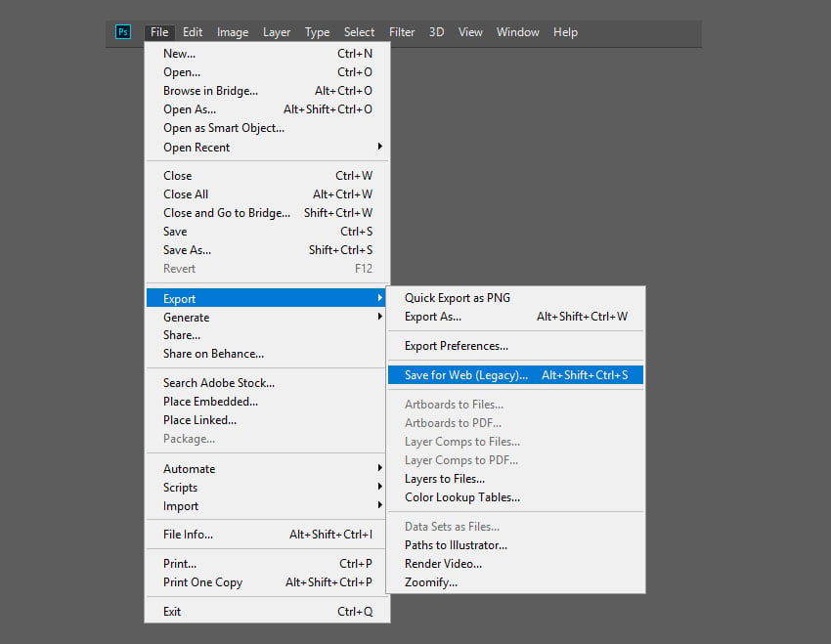Choose Close with Ctrl+W shortcut
Viewport: 831px width, 644px height.
pos(268,175)
